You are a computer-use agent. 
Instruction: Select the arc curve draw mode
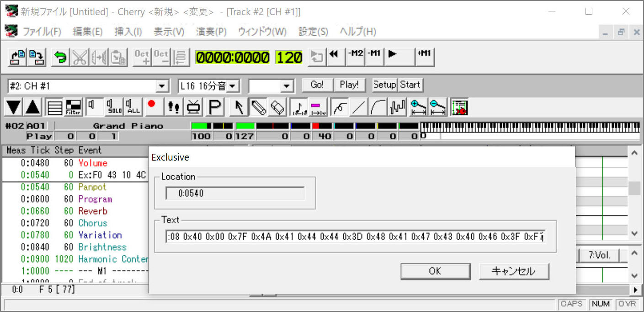point(378,107)
